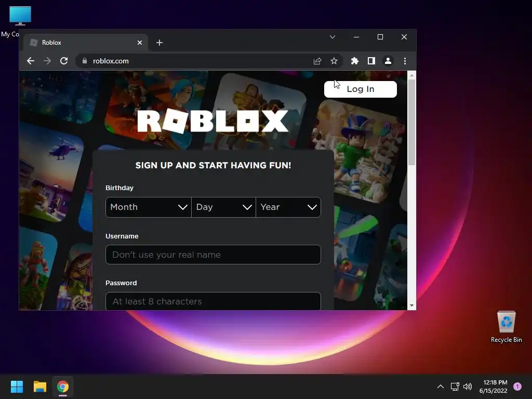Screen dimensions: 532x399
Task: Click the Log In button
Action: (361, 89)
